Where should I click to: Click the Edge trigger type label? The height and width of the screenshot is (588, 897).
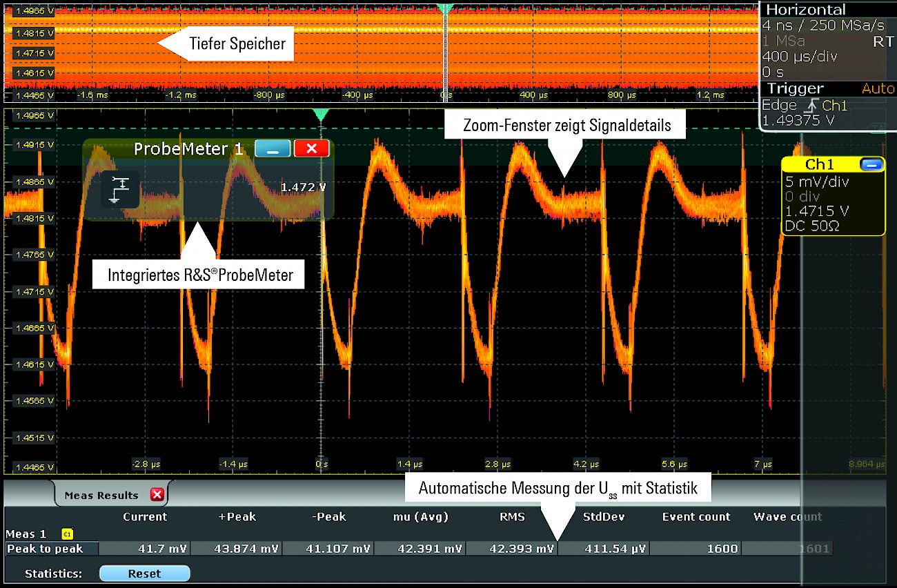(779, 105)
